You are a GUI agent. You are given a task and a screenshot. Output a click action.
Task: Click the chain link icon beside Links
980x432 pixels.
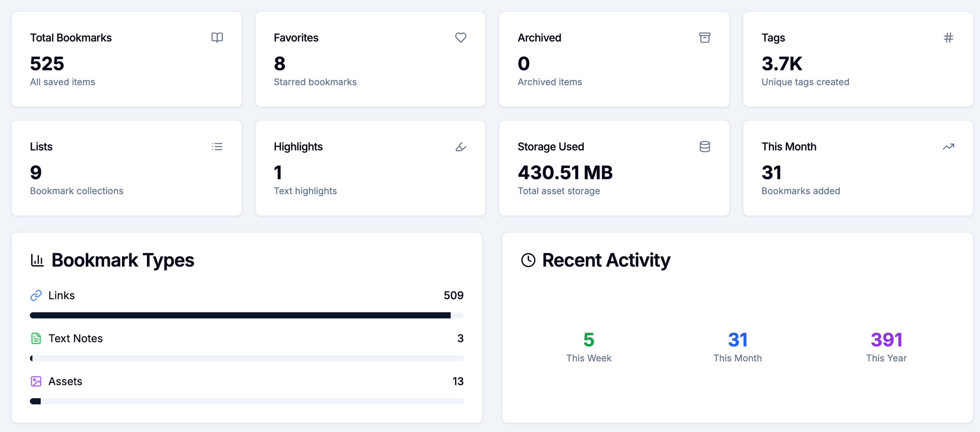click(36, 295)
